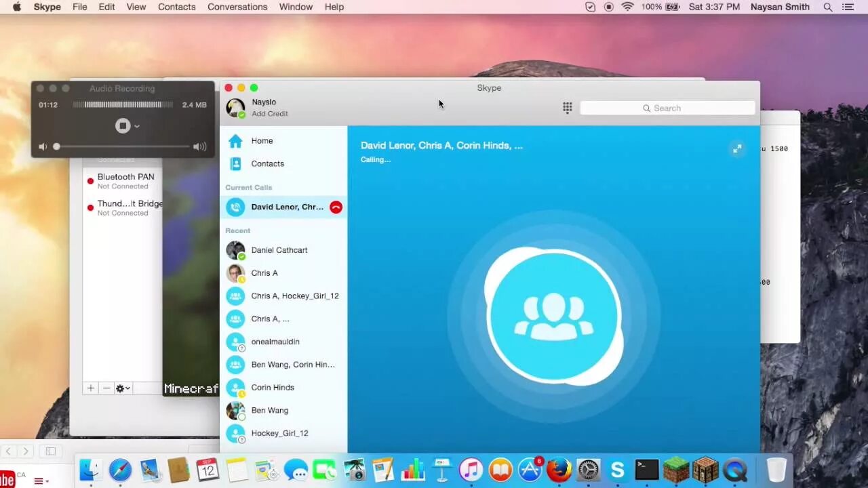Image resolution: width=868 pixels, height=488 pixels.
Task: Open the View menu
Action: click(136, 7)
